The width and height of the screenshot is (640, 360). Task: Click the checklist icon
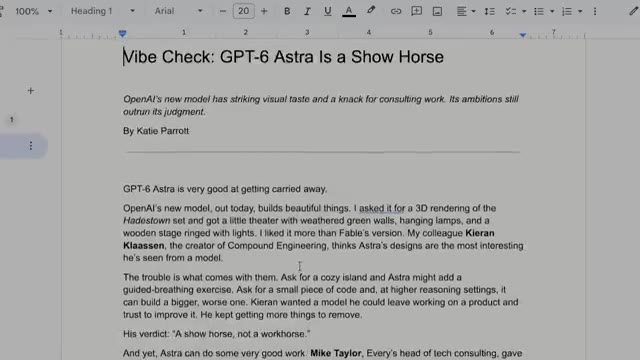pyautogui.click(x=510, y=11)
